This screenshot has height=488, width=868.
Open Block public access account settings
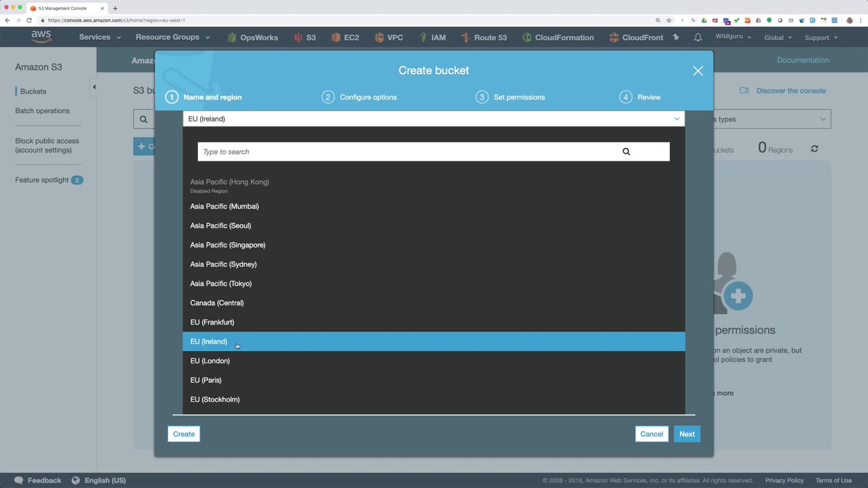[47, 146]
